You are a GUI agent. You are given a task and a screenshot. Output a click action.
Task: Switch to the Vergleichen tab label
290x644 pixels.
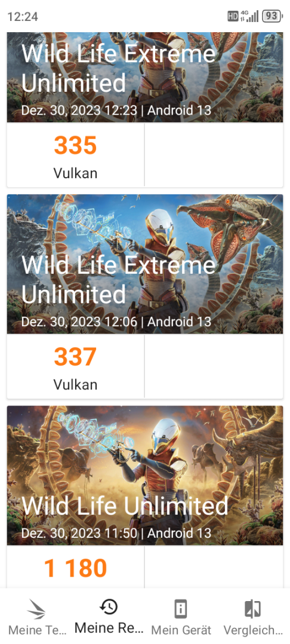[254, 630]
